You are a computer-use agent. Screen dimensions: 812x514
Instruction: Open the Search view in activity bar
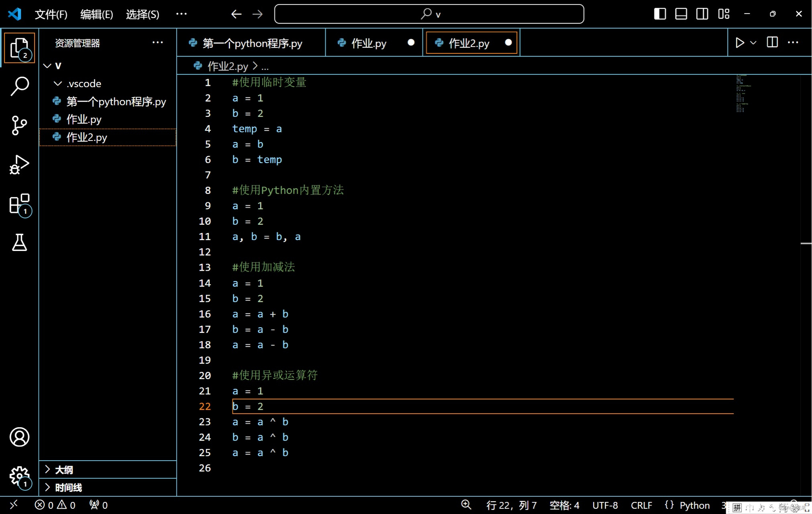[x=19, y=86]
